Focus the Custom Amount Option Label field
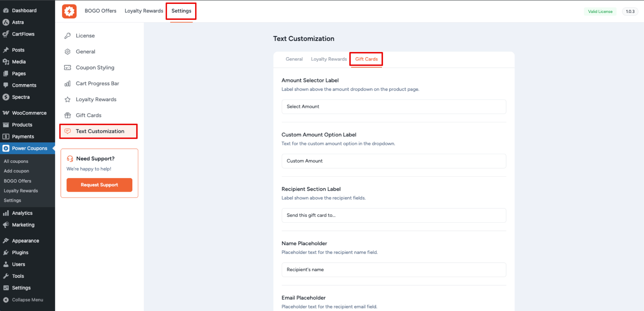644x311 pixels. point(394,161)
